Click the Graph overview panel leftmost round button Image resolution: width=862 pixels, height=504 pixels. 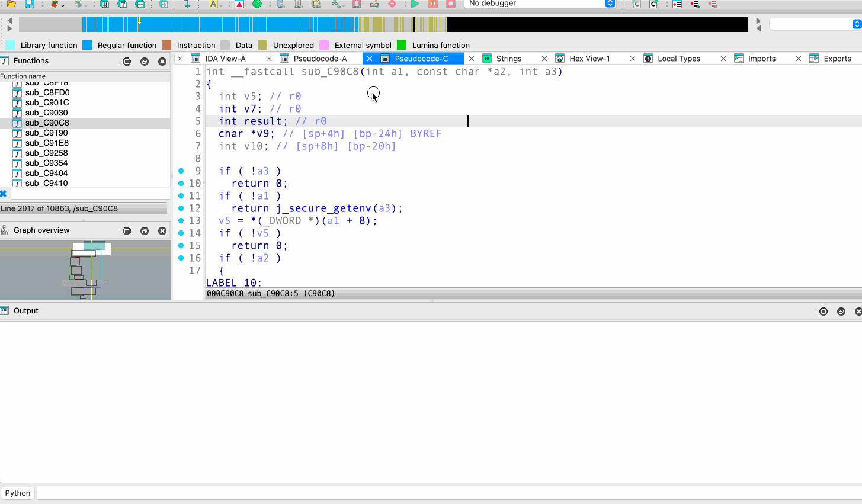126,230
